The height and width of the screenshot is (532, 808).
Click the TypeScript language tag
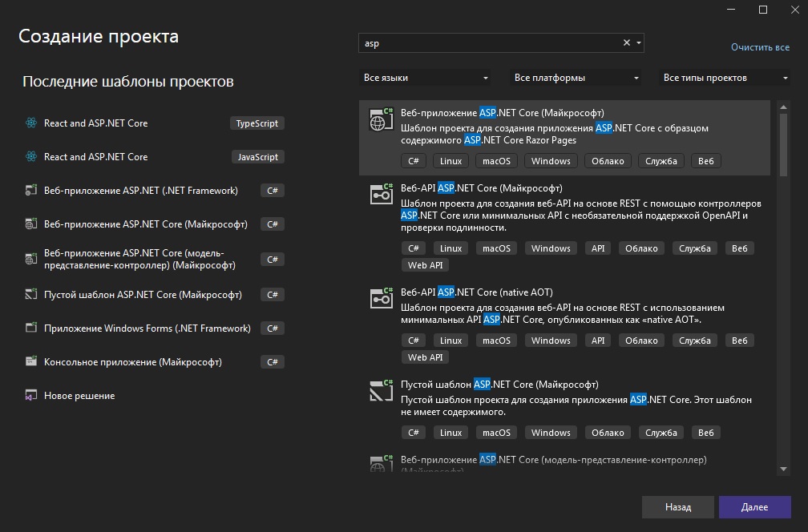click(x=257, y=123)
